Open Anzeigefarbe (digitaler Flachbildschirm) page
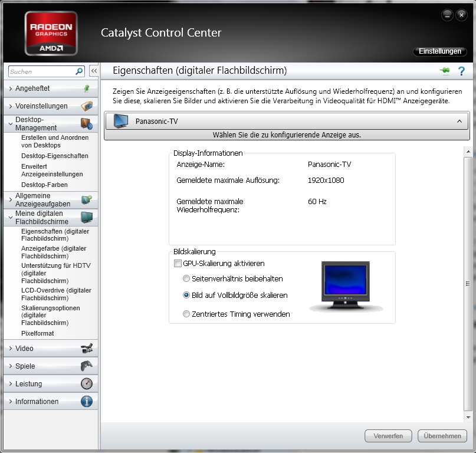The width and height of the screenshot is (476, 453). pos(54,252)
